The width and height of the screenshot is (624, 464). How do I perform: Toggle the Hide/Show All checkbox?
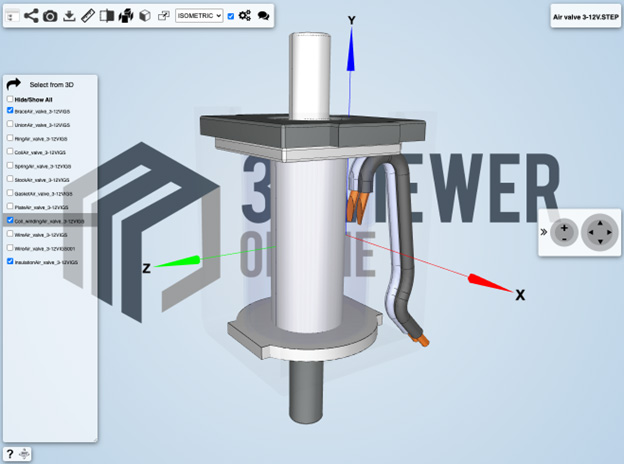(10, 99)
